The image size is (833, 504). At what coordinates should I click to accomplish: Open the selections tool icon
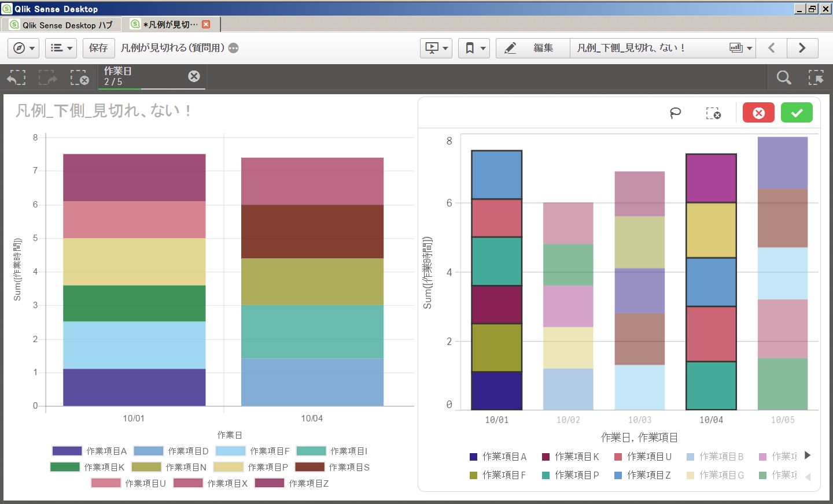(x=816, y=77)
